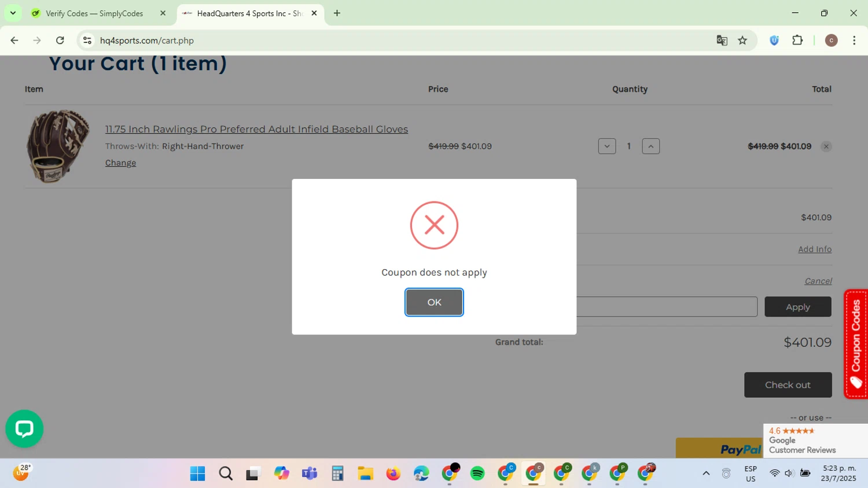868x488 pixels.
Task: Open the Chrome profile avatar
Action: 831,41
